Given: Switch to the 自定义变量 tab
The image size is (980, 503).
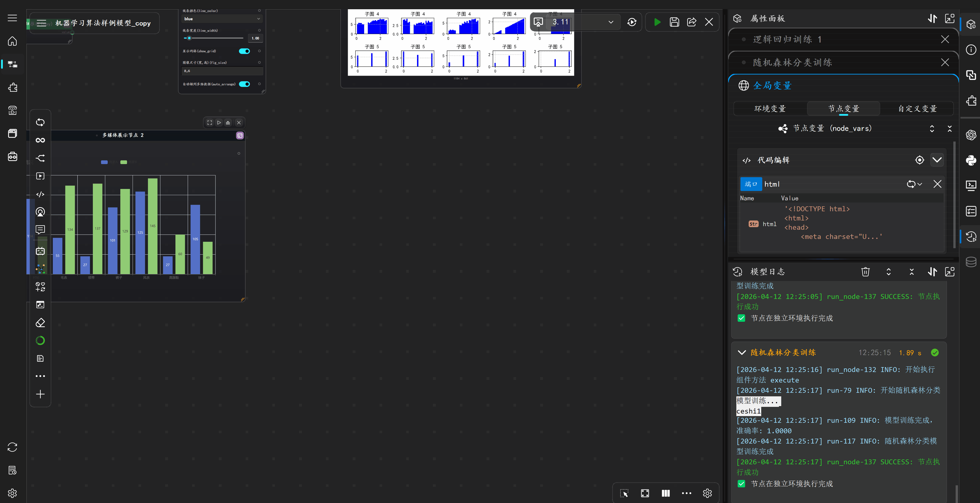Looking at the screenshot, I should [x=917, y=109].
